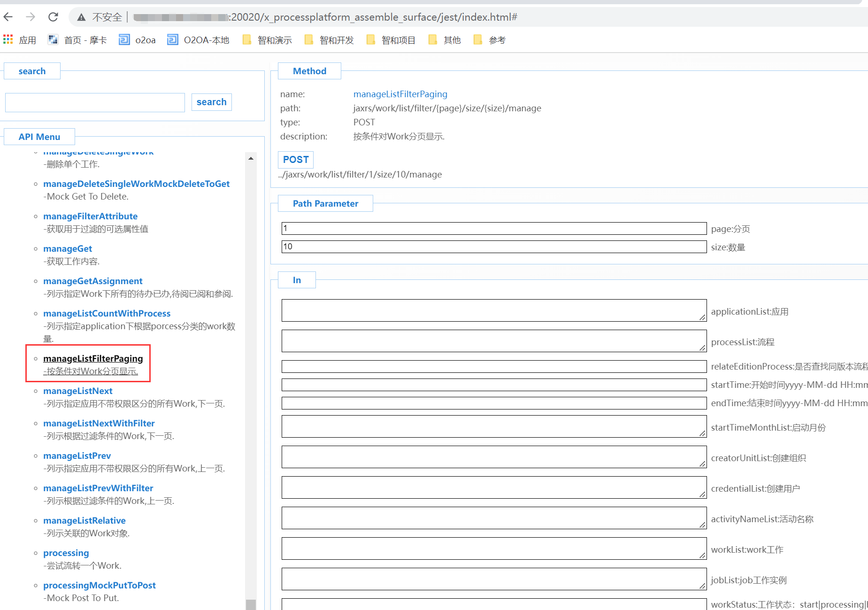Open the manageFilterAttribute API link

90,216
